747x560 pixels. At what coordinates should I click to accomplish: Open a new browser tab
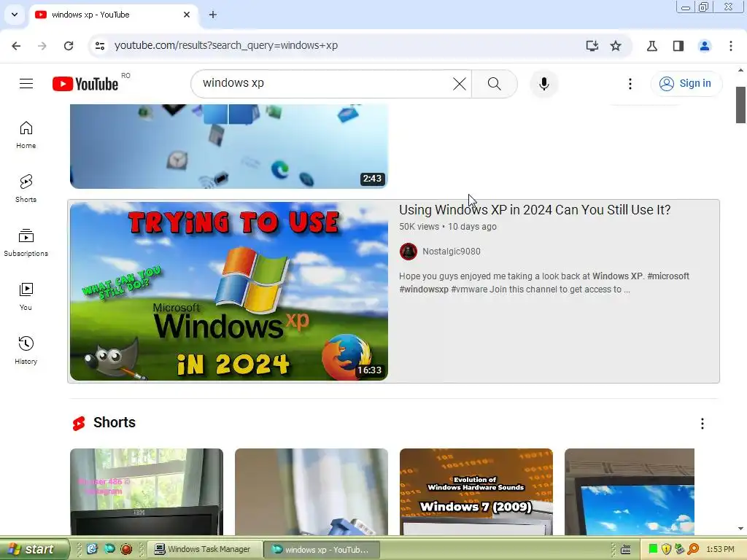(x=213, y=15)
